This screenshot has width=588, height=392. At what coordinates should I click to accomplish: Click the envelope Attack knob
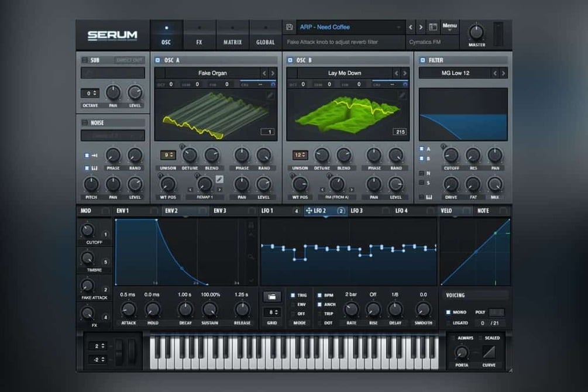tap(128, 310)
